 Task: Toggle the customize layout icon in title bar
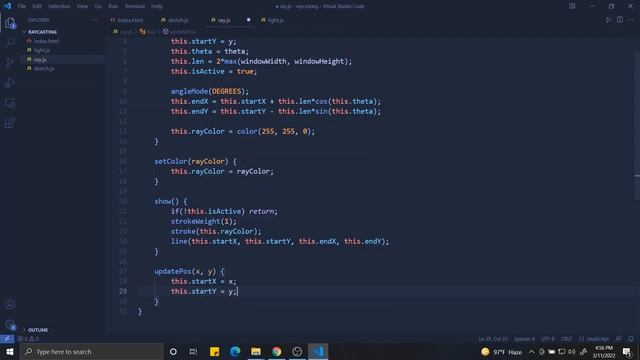[x=572, y=6]
